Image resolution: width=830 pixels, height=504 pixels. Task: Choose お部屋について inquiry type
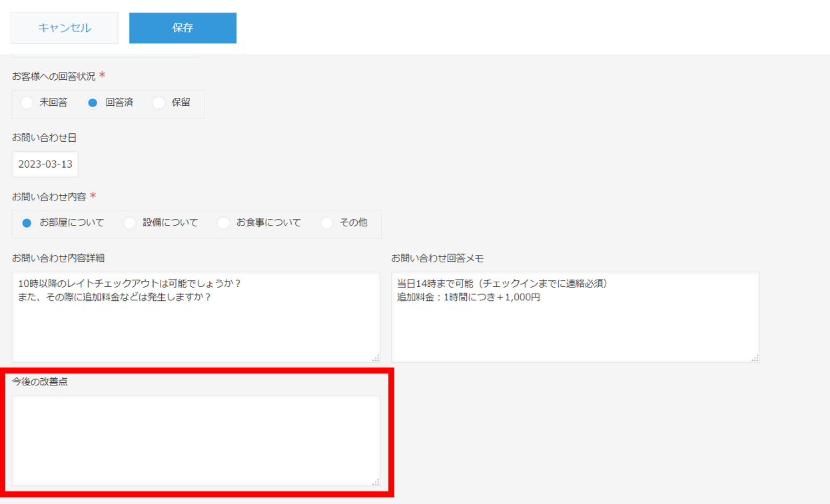pos(27,223)
